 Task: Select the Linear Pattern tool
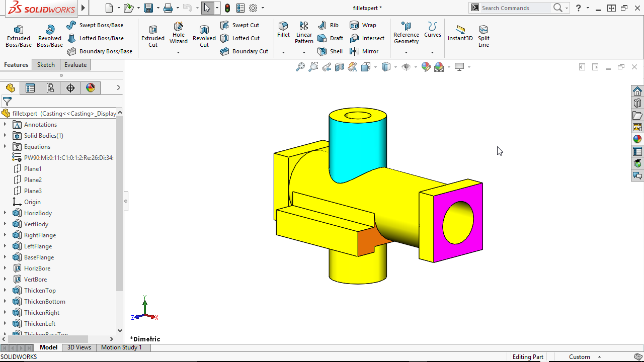pyautogui.click(x=304, y=33)
